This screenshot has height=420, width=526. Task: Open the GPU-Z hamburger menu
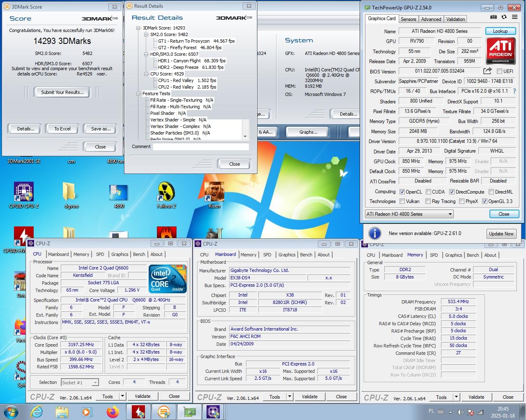(x=515, y=17)
